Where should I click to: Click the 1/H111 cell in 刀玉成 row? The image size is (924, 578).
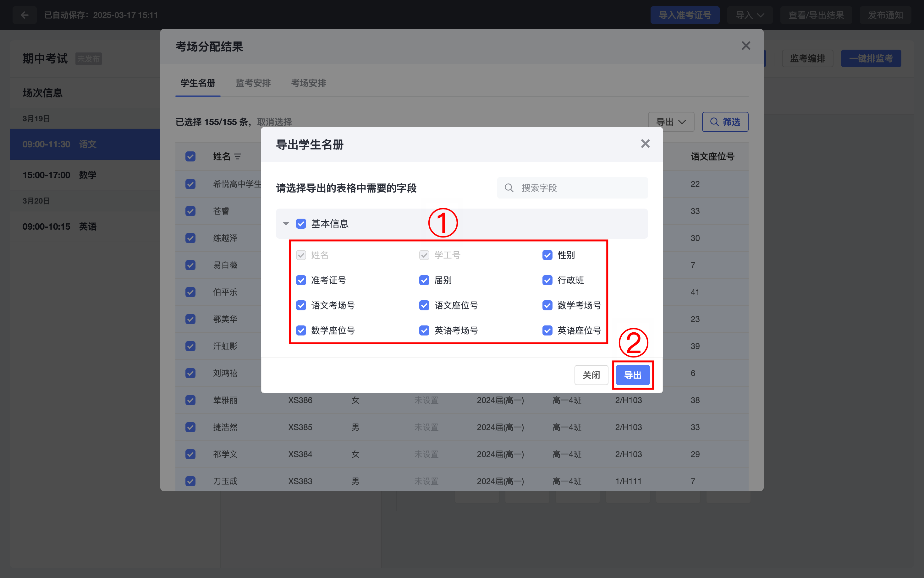coord(628,481)
